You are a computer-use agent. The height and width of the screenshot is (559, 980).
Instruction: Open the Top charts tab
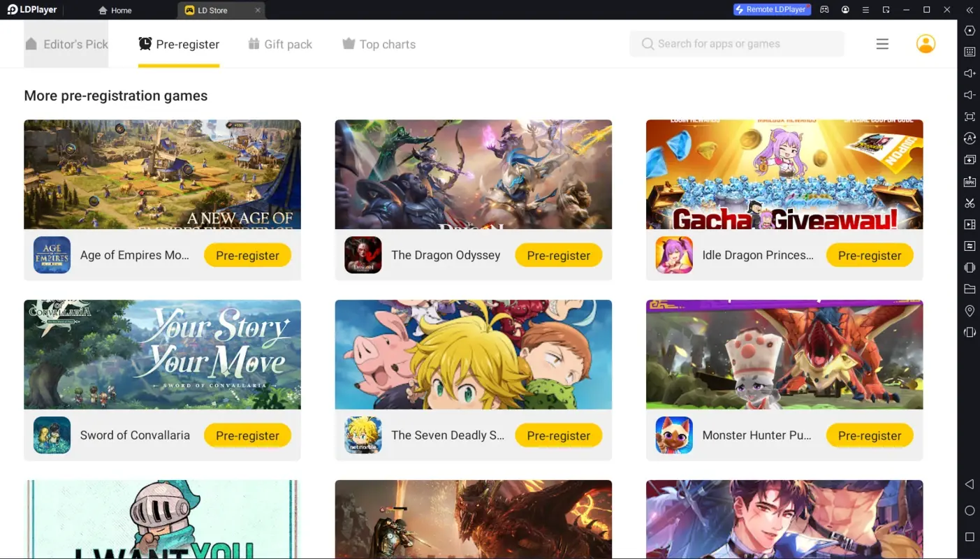(x=378, y=43)
